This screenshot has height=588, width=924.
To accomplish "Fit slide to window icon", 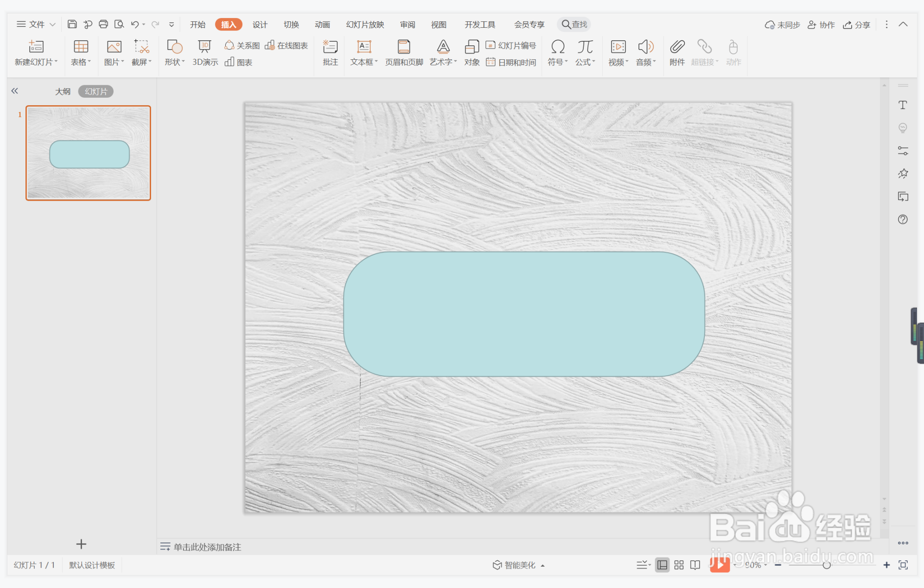I will [x=903, y=565].
